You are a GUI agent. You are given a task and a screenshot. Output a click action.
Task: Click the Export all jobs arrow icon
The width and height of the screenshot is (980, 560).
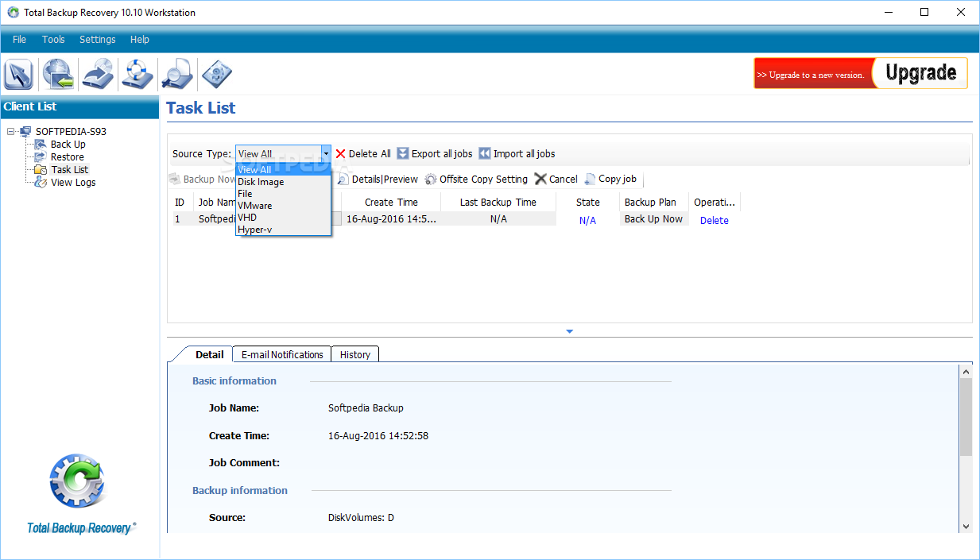tap(403, 154)
